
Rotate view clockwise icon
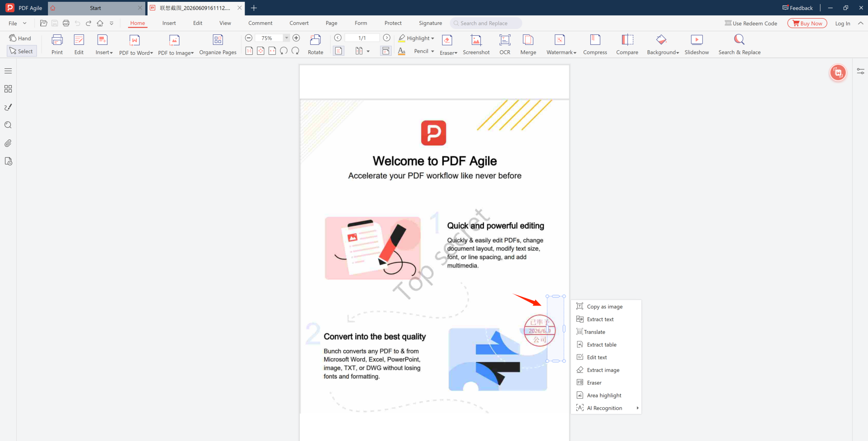295,51
